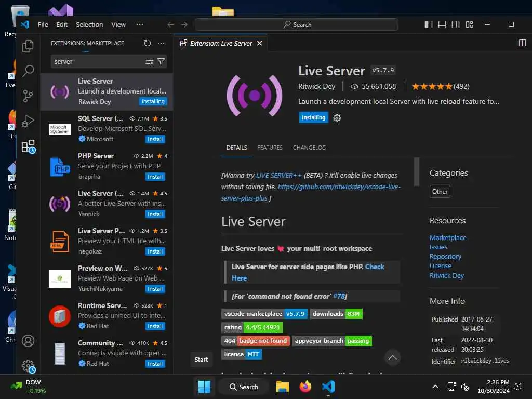Click the VS Code logo in title bar
This screenshot has width=532, height=399.
(25, 24)
